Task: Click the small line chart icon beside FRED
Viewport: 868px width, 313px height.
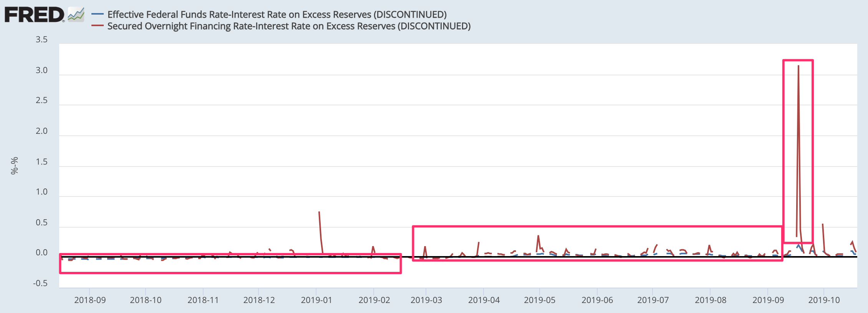Action: pos(76,15)
